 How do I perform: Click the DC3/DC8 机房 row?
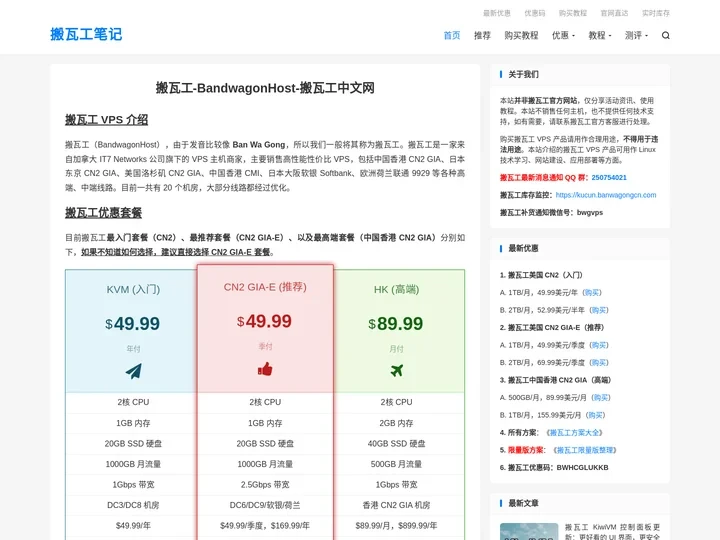[x=133, y=505]
